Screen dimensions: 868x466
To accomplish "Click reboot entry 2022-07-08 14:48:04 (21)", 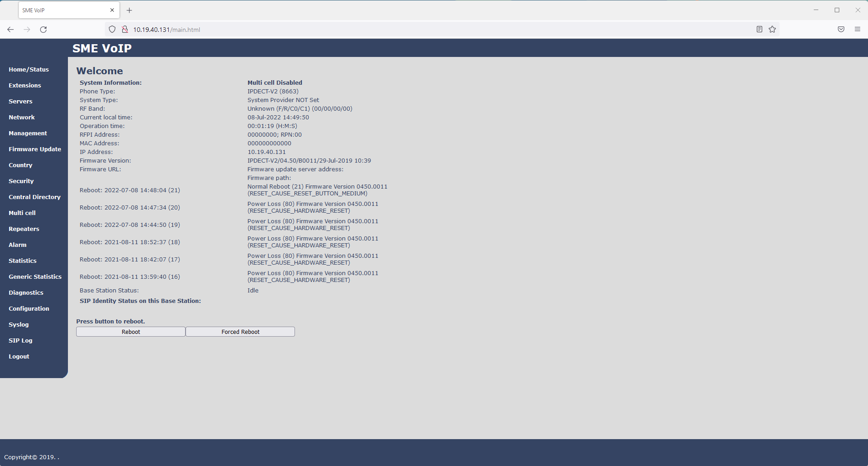I will 130,190.
